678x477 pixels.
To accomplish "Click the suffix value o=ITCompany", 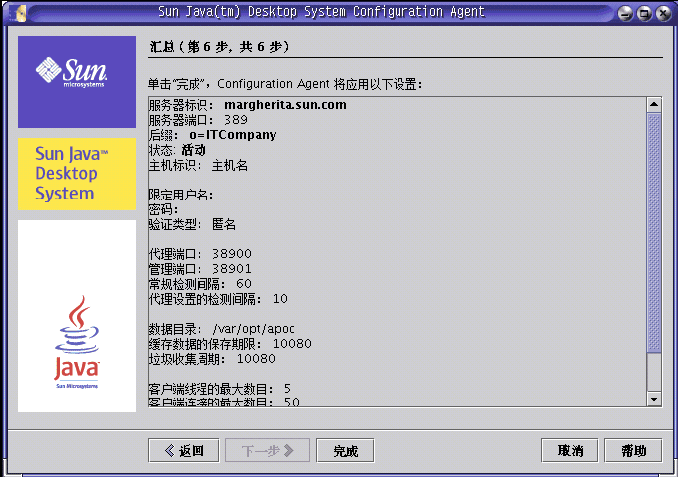I will point(233,135).
